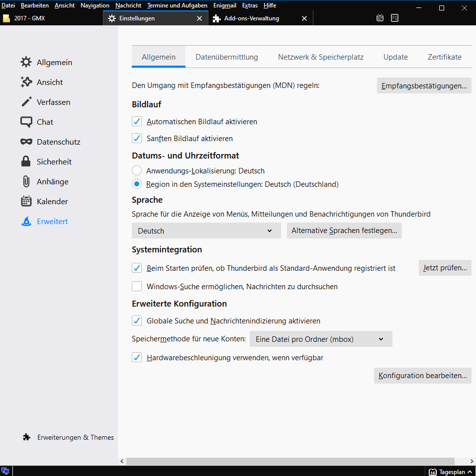The image size is (476, 476).
Task: Switch to the Update tab
Action: point(395,57)
